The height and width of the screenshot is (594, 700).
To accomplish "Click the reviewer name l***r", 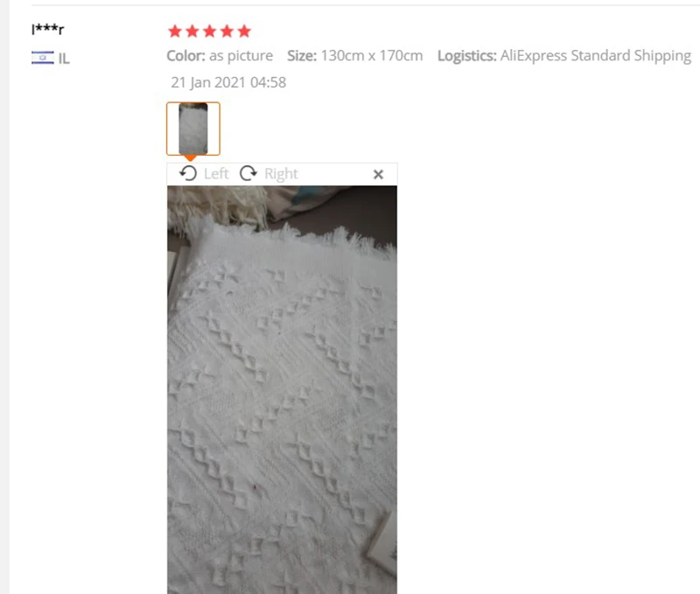I will 48,30.
